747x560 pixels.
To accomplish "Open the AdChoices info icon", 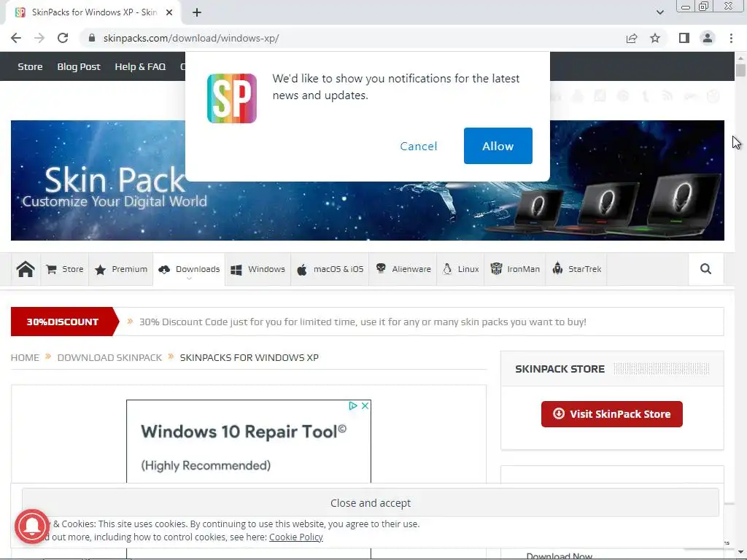I will (x=353, y=405).
